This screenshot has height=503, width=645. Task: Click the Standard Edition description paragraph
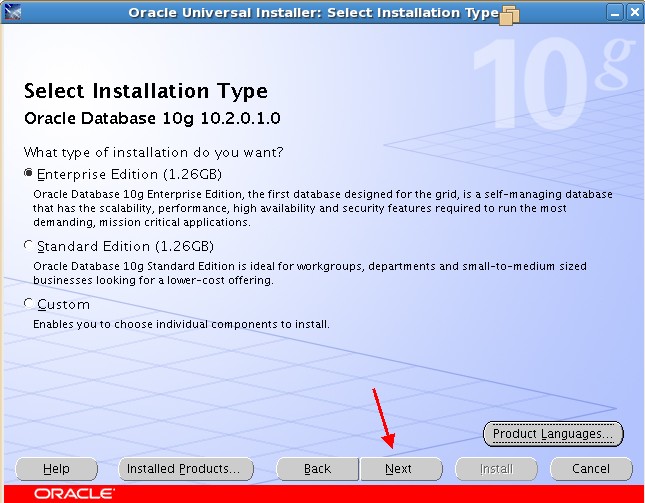click(x=310, y=273)
